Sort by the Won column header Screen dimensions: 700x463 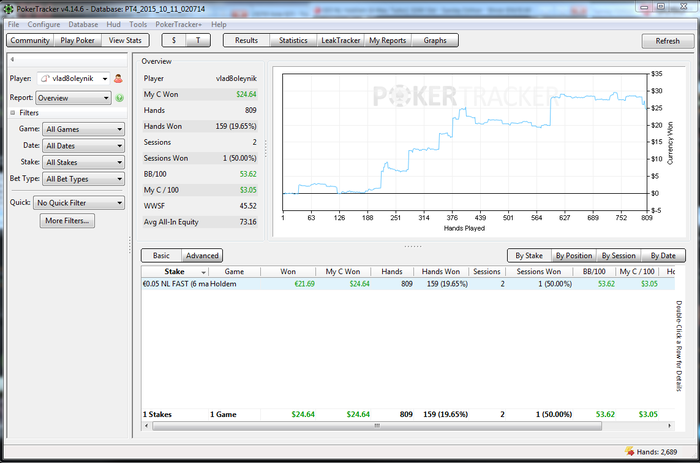(288, 271)
